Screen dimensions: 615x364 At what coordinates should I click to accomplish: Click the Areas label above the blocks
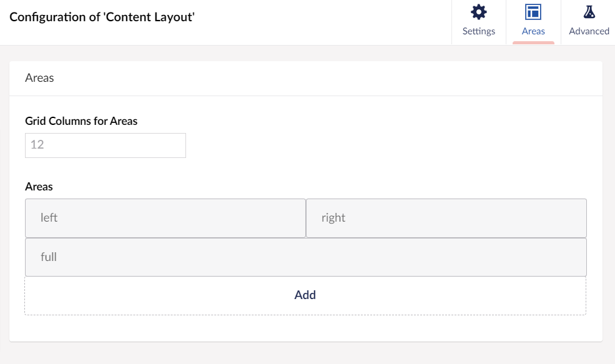coord(39,187)
